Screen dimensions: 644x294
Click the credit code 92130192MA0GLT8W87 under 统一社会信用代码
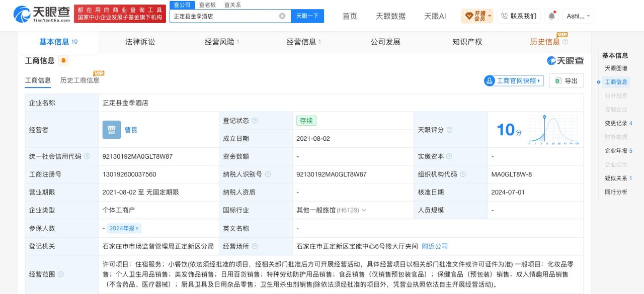tap(137, 156)
